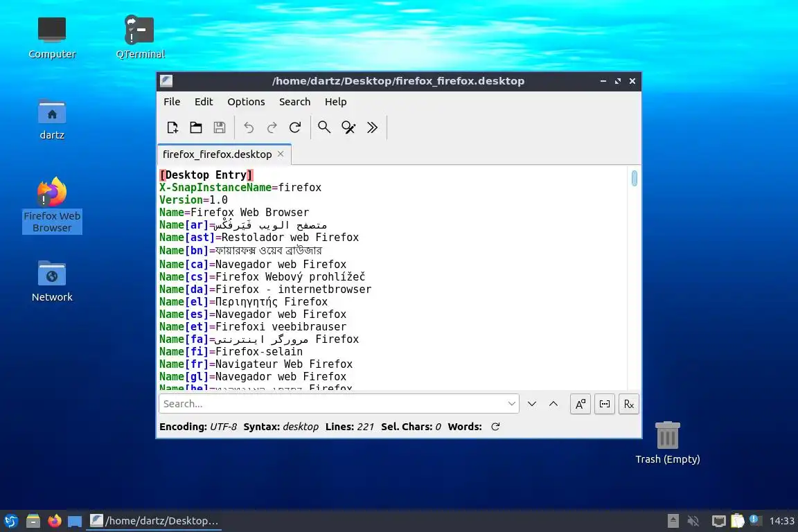Click the Replace toolbar icon

(348, 127)
